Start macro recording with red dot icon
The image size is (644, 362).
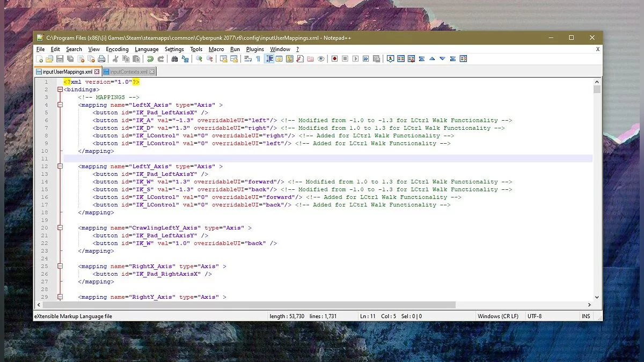(x=334, y=59)
